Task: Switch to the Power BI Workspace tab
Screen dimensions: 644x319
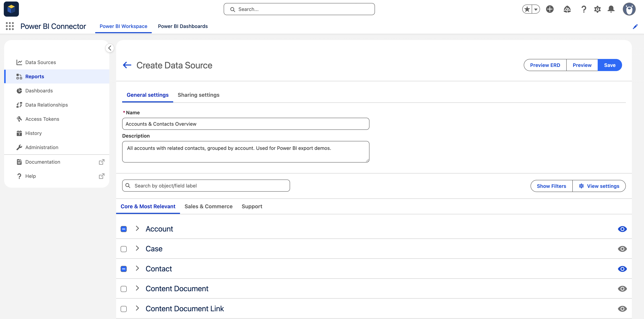Action: click(123, 26)
